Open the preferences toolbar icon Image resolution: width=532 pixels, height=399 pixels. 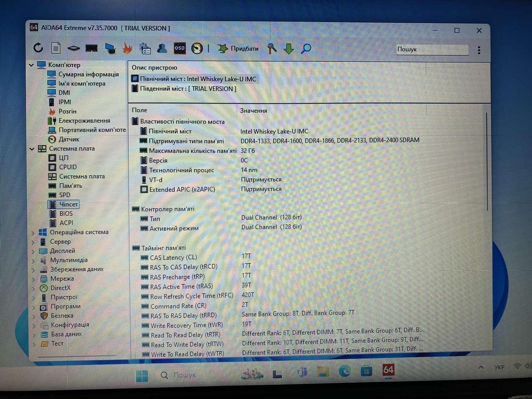point(145,49)
